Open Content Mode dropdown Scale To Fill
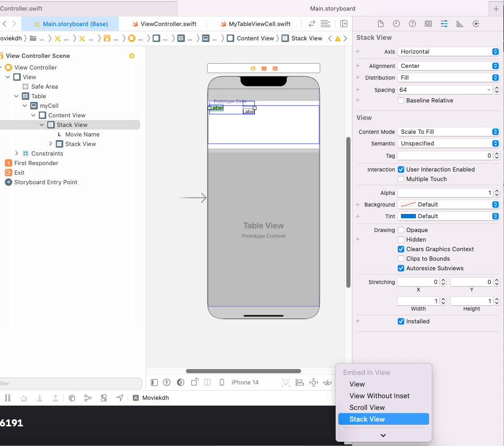Screen dimensions: 504x446 [x=448, y=132]
